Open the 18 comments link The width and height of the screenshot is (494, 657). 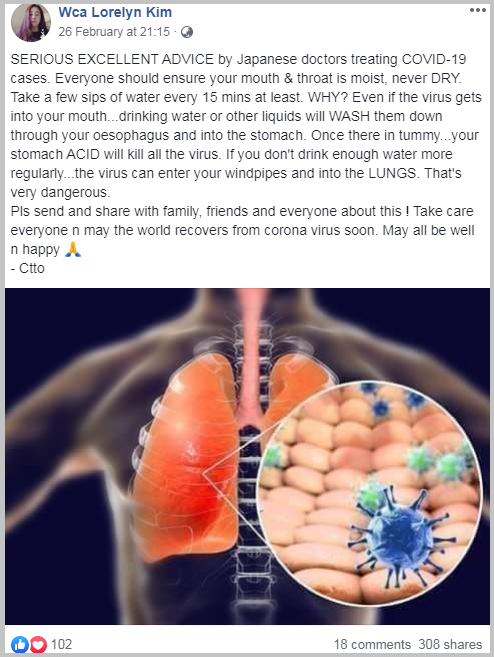[372, 644]
